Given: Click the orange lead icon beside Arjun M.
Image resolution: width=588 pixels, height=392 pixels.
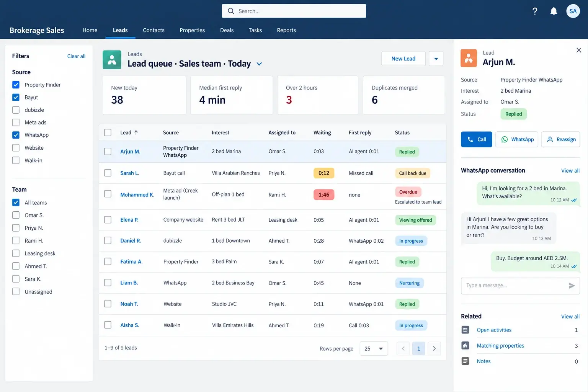Looking at the screenshot, I should click(x=469, y=58).
